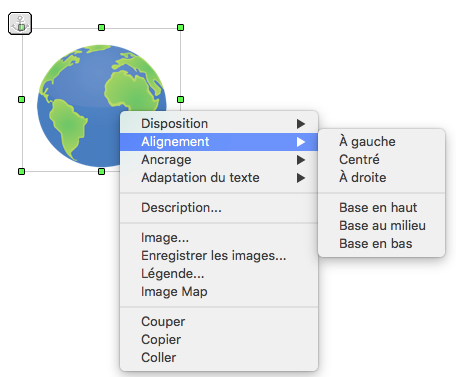The height and width of the screenshot is (377, 456).
Task: Click the top-center green resize handle
Action: [x=101, y=27]
